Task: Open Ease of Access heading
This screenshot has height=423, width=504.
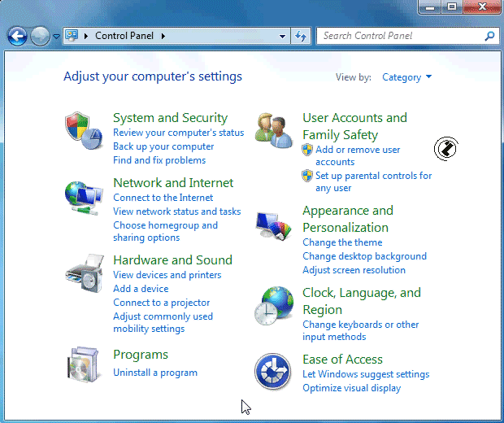Action: (342, 360)
